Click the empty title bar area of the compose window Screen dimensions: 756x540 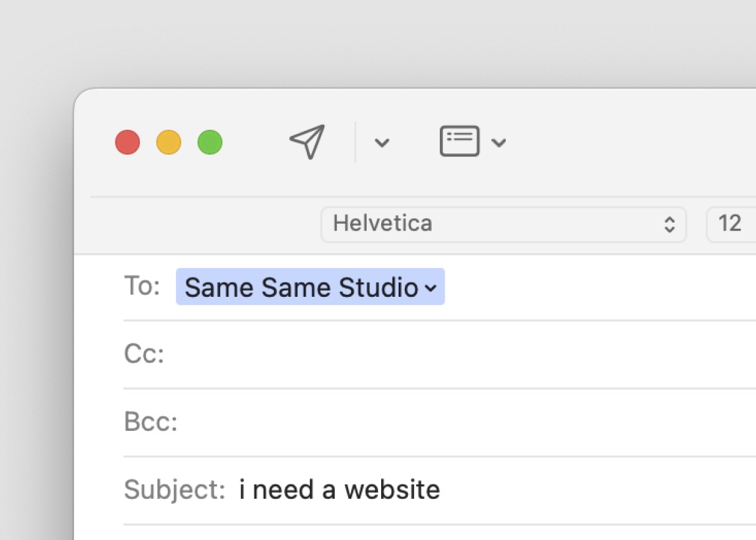(x=624, y=142)
